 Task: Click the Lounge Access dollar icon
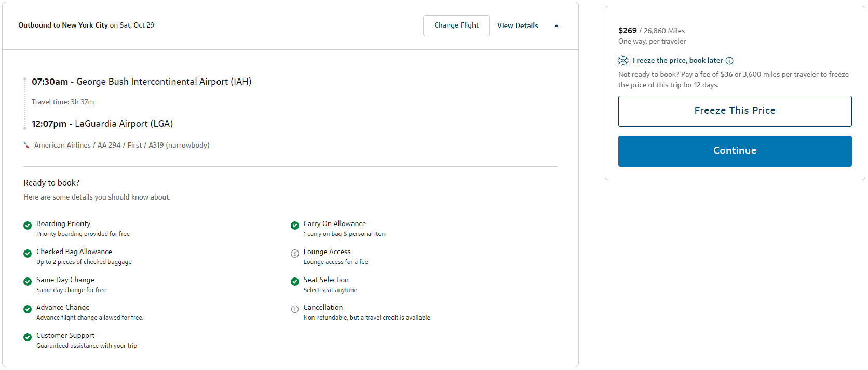point(295,254)
